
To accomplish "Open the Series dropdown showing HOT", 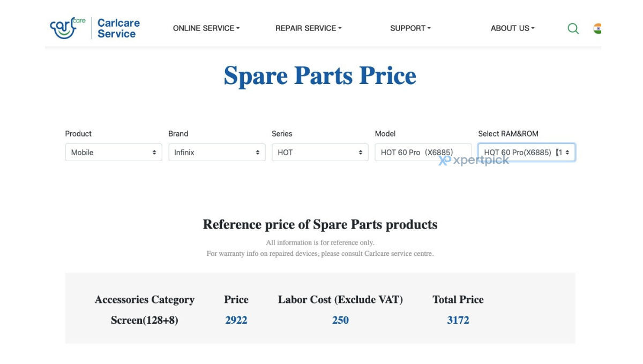I will (320, 152).
